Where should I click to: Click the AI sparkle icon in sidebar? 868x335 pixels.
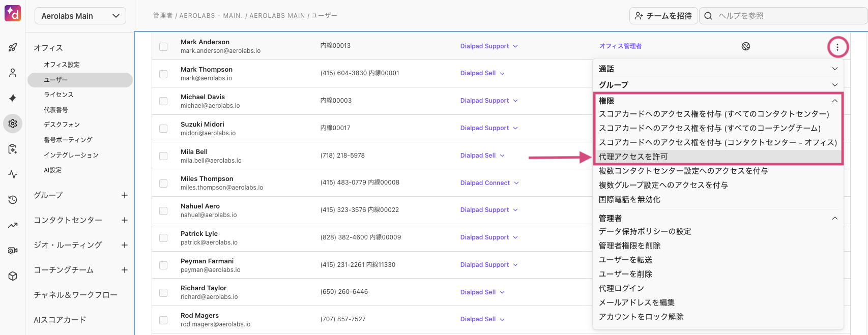13,98
